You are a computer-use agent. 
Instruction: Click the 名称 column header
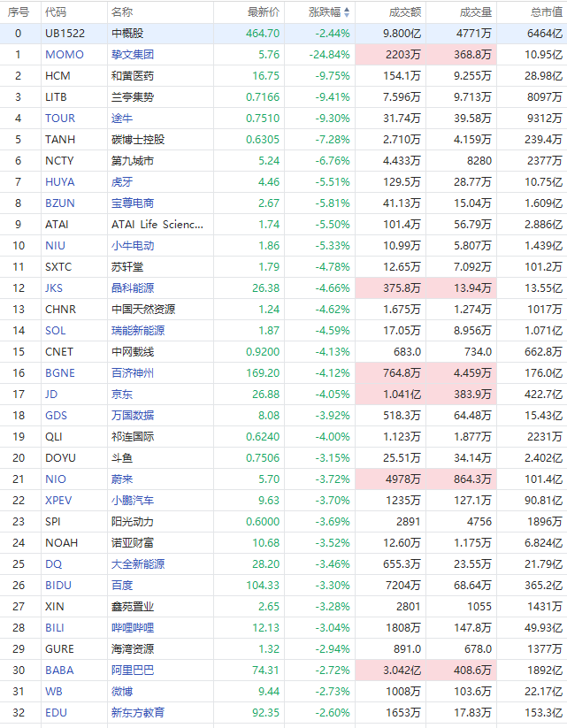(x=122, y=12)
